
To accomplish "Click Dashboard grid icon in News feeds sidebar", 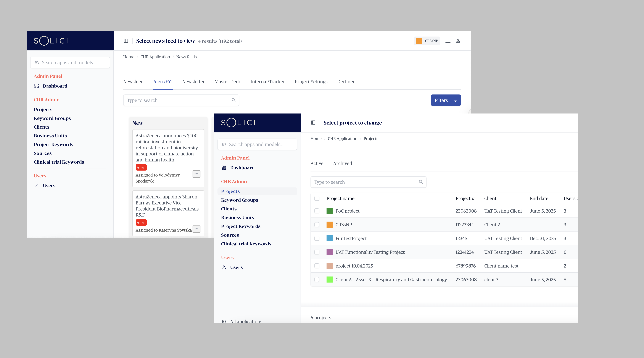I will (37, 86).
